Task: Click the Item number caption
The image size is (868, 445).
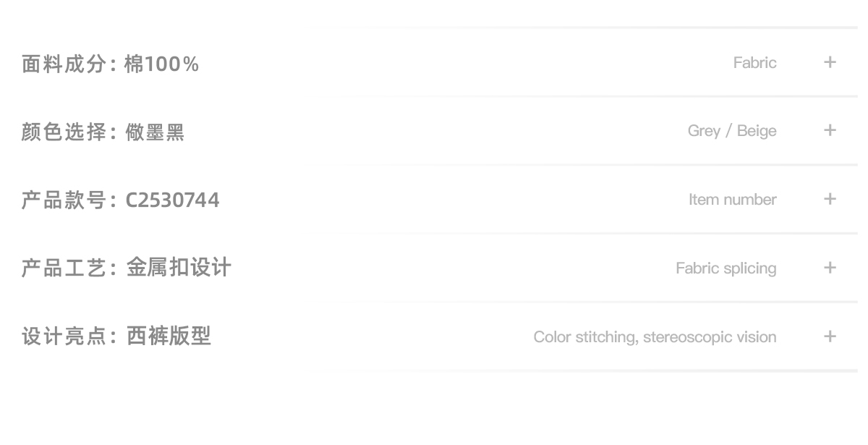Action: [732, 200]
